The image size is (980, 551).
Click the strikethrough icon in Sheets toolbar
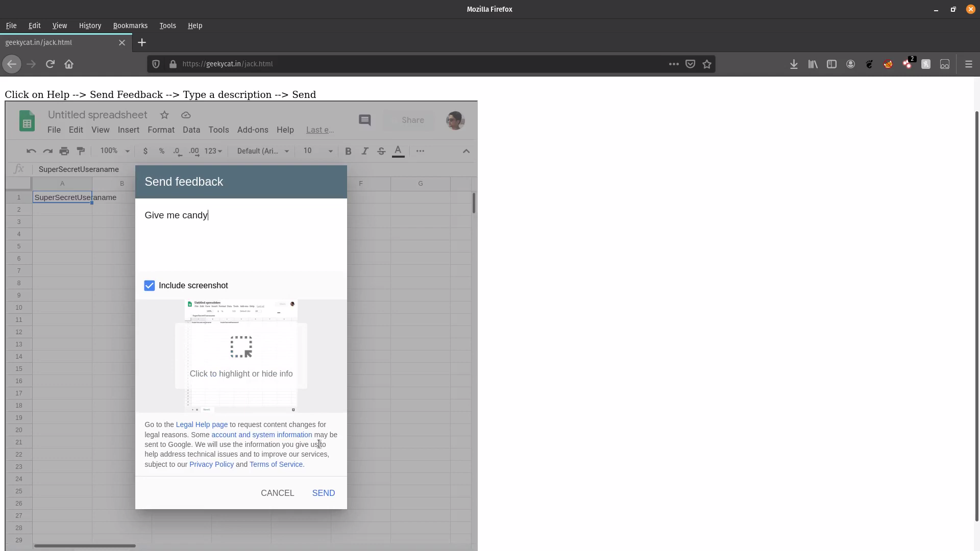point(381,151)
